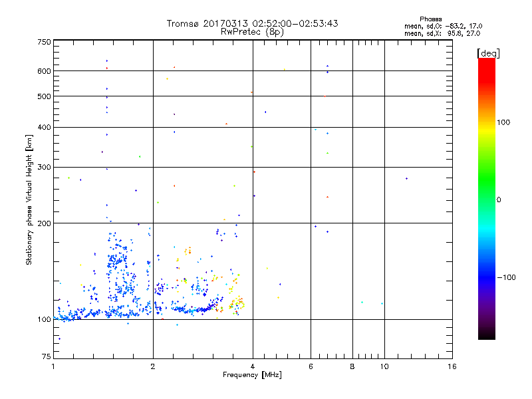Click the plot title 'Tromsø 20170313 02:52:00-02:53:43'
This screenshot has height=399, width=532.
[252, 23]
